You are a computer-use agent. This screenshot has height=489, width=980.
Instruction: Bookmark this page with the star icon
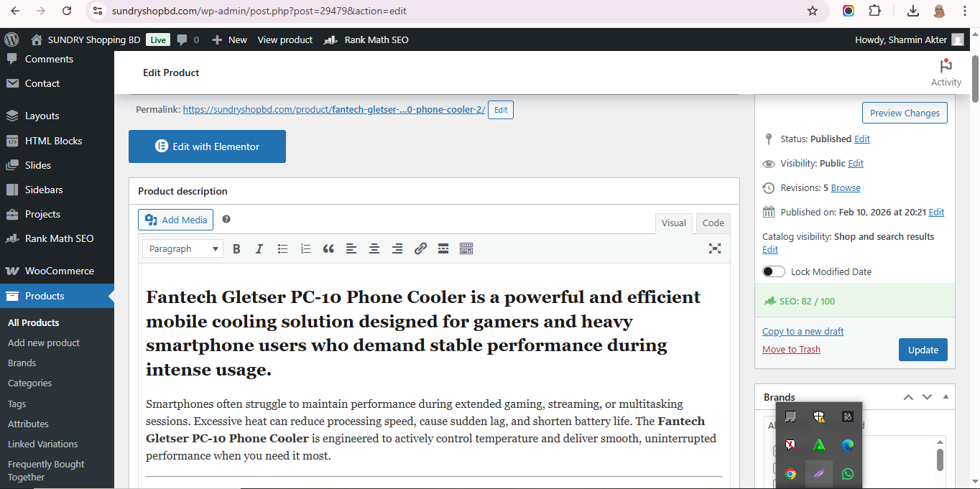pyautogui.click(x=813, y=11)
